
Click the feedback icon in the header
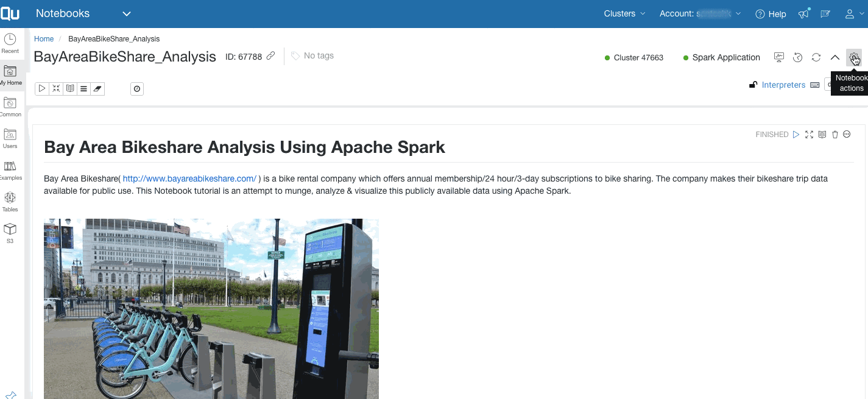tap(825, 13)
